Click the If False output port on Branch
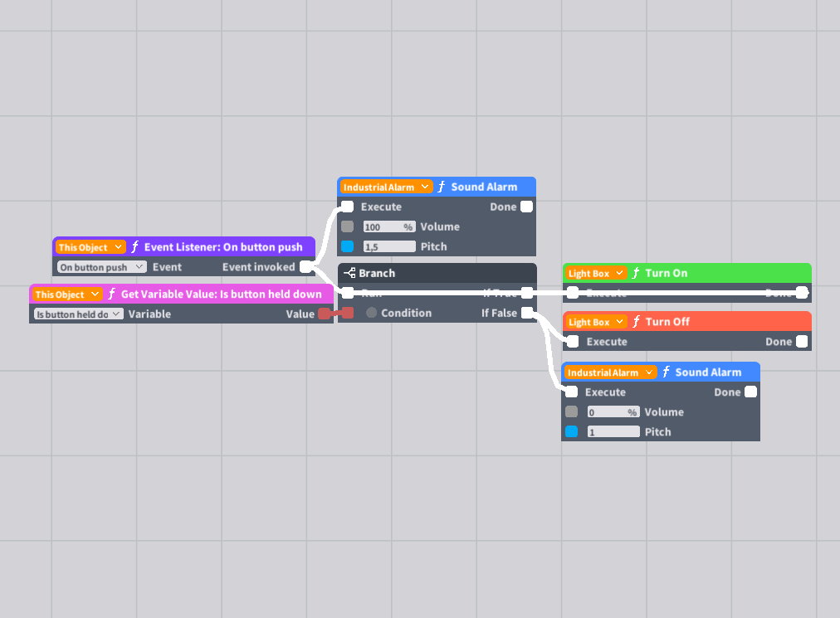Viewport: 840px width, 618px height. [x=527, y=313]
